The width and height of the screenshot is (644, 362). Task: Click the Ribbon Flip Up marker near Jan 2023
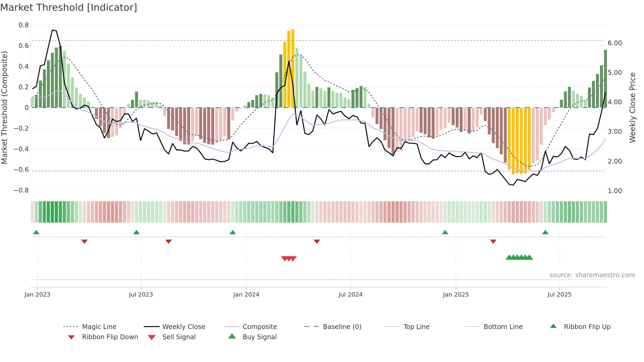(x=36, y=232)
